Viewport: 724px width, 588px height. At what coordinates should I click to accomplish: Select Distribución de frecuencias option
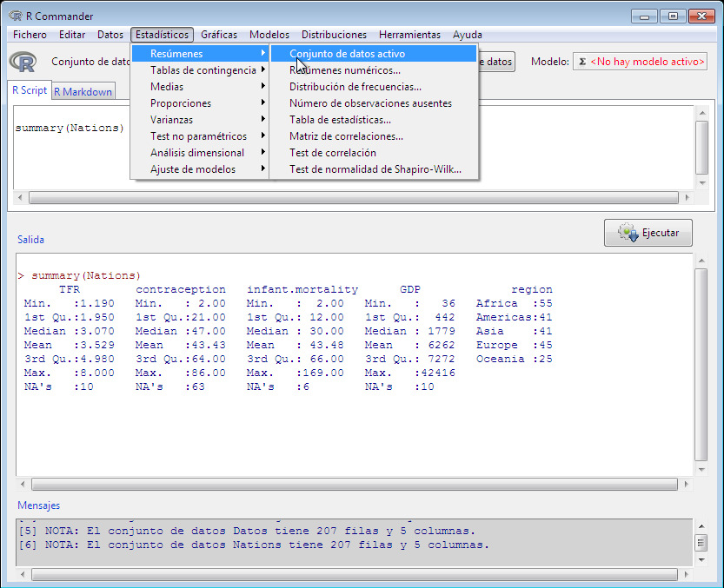click(x=374, y=87)
